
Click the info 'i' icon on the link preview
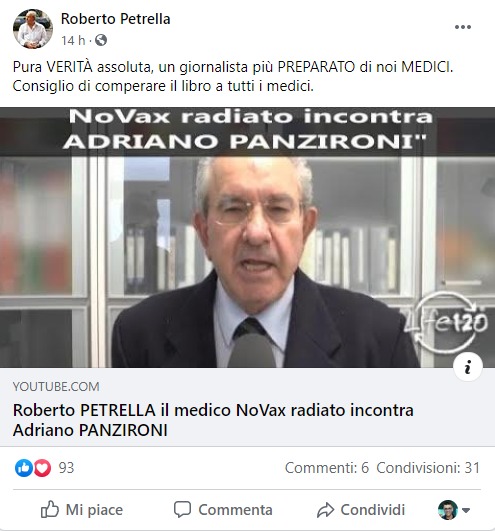[468, 367]
